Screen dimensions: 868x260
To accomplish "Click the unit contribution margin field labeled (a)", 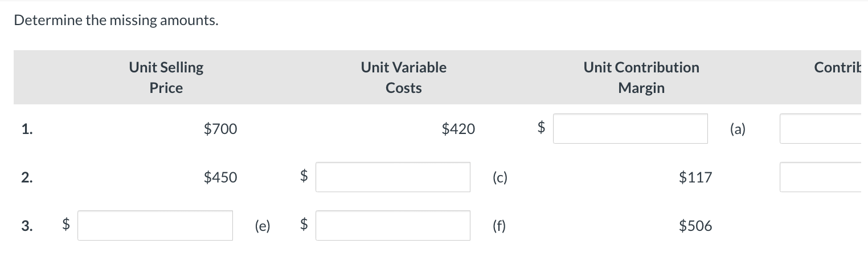I will (x=630, y=129).
